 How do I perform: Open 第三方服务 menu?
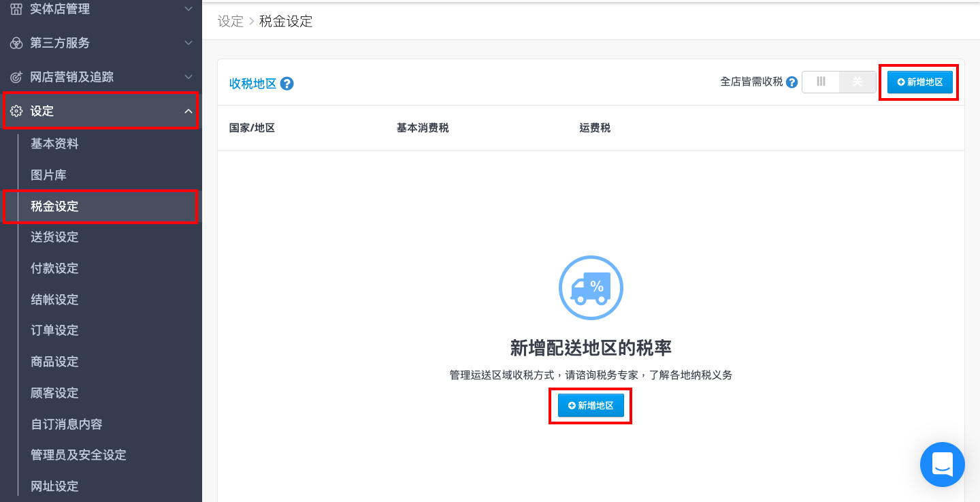(101, 43)
